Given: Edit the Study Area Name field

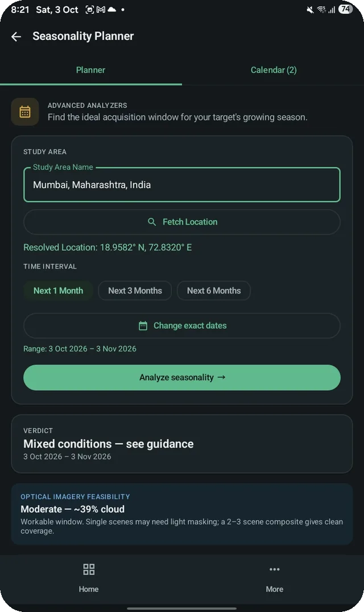Looking at the screenshot, I should click(x=182, y=185).
